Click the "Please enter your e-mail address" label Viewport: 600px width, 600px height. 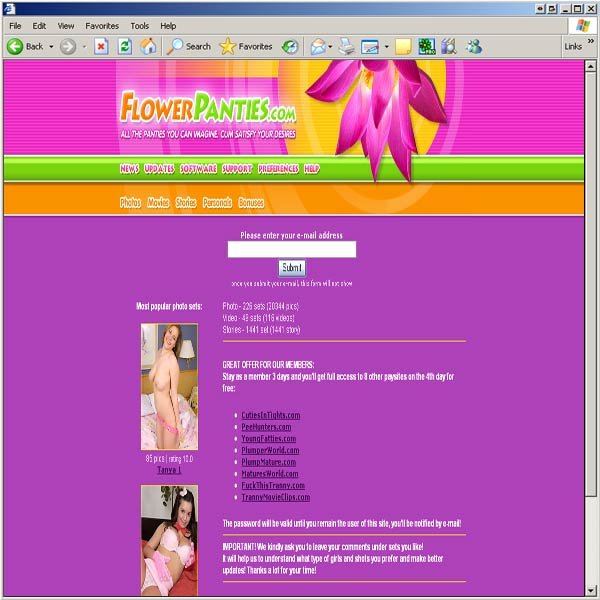coord(292,235)
